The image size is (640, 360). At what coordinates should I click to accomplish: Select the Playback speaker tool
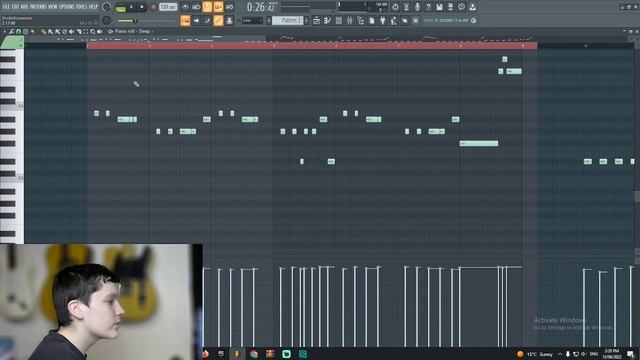tap(100, 31)
